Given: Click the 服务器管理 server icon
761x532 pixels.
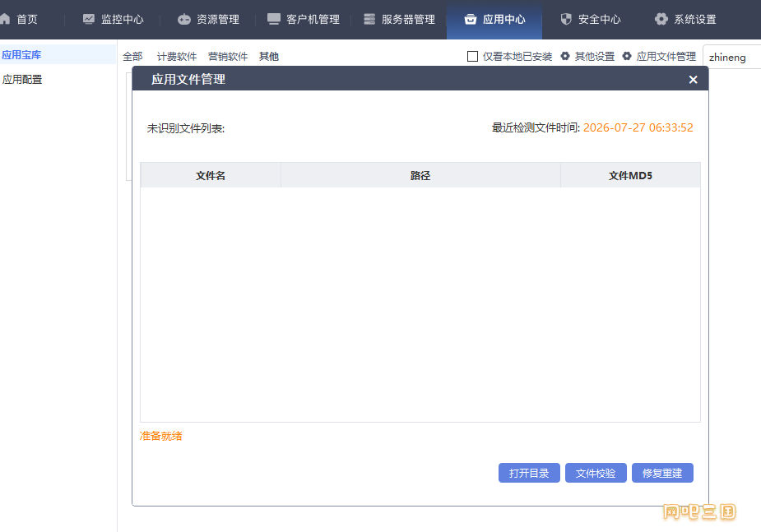Looking at the screenshot, I should pyautogui.click(x=369, y=19).
